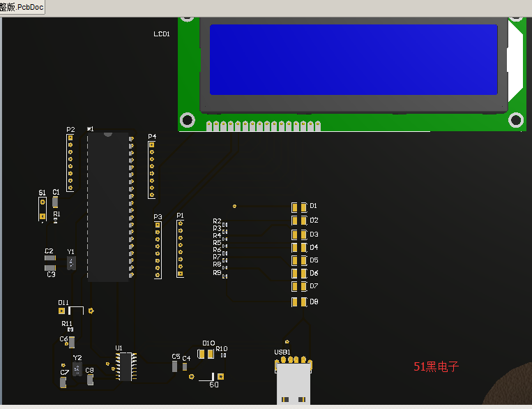Image resolution: width=532 pixels, height=409 pixels.
Task: Select the U1 SOIC chip
Action: [126, 366]
